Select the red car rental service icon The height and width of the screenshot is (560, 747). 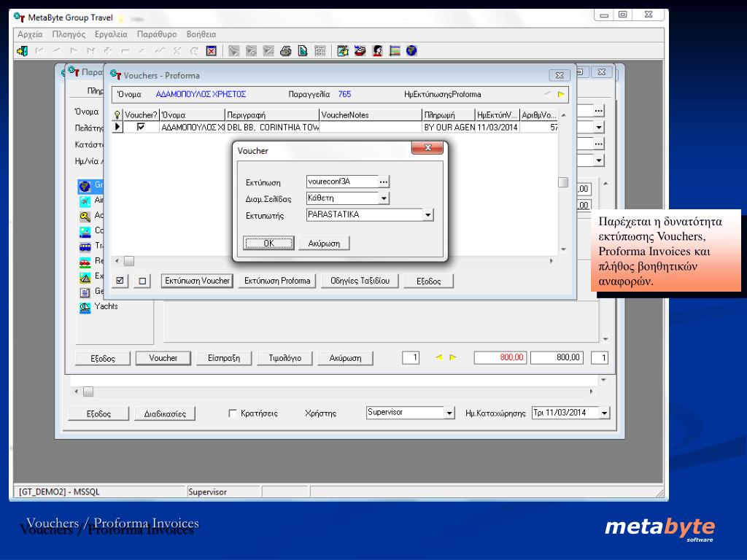point(85,262)
